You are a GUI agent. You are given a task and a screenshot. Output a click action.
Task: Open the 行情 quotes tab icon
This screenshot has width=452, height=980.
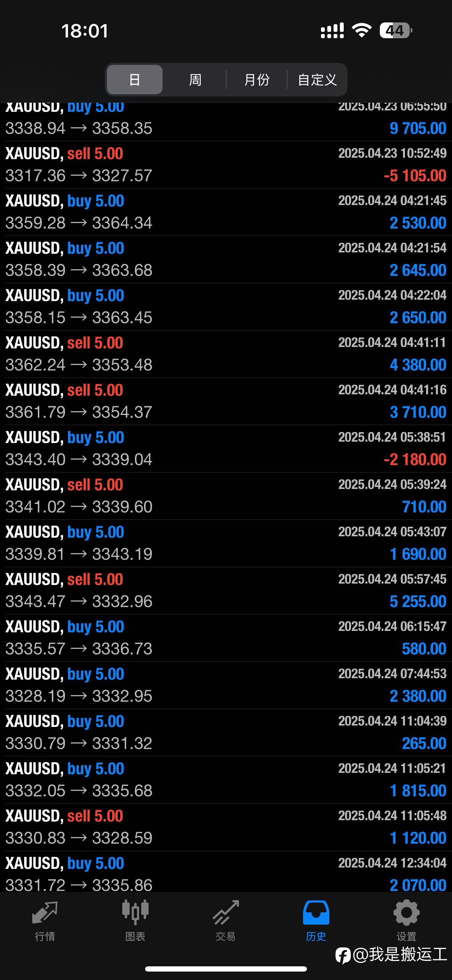point(45,912)
